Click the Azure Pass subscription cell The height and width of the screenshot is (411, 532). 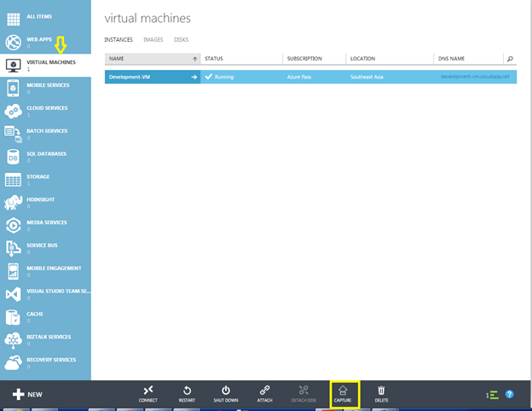click(315, 77)
